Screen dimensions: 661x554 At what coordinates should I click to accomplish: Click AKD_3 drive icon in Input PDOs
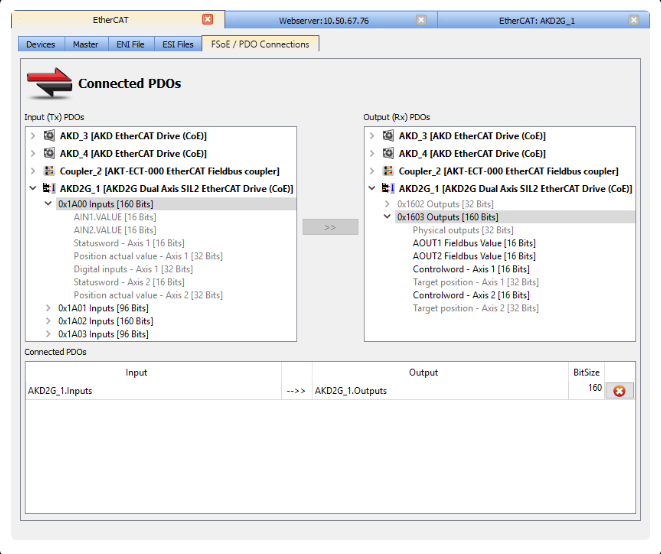tap(49, 136)
